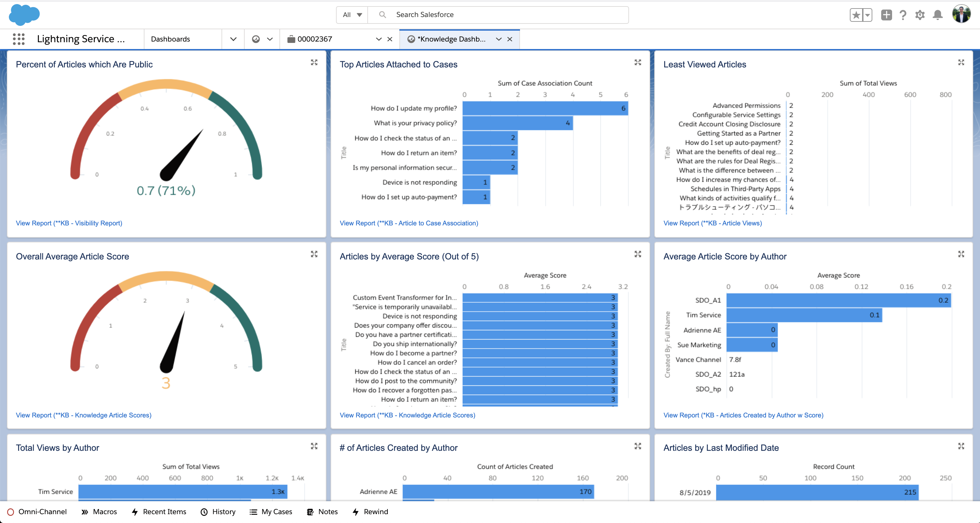Screen dimensions: 980x523
Task: Open the Macros utility
Action: click(99, 512)
